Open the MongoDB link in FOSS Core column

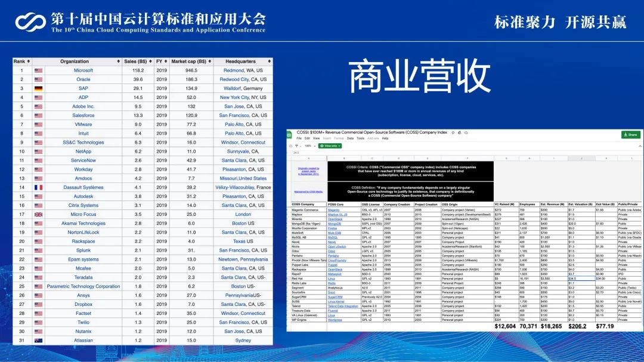click(335, 224)
